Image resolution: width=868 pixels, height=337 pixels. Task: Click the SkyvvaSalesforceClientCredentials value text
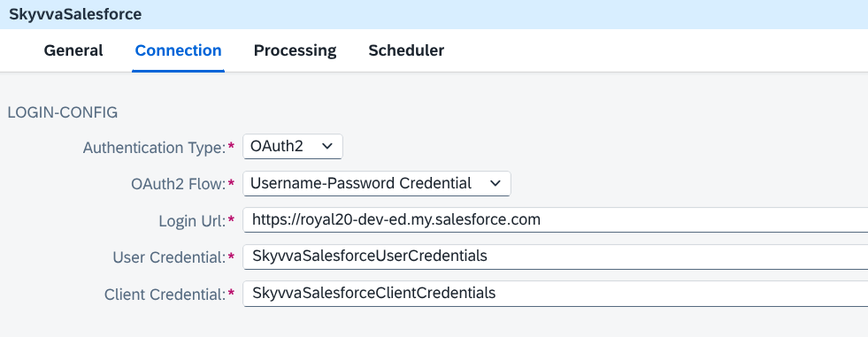[x=373, y=293]
